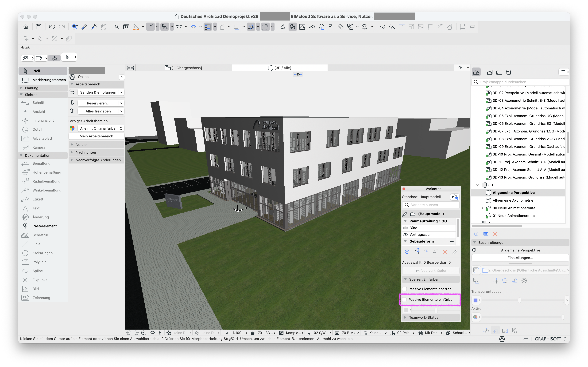This screenshot has width=588, height=367.
Task: Toggle the eye icon above 3D view
Action: click(298, 74)
